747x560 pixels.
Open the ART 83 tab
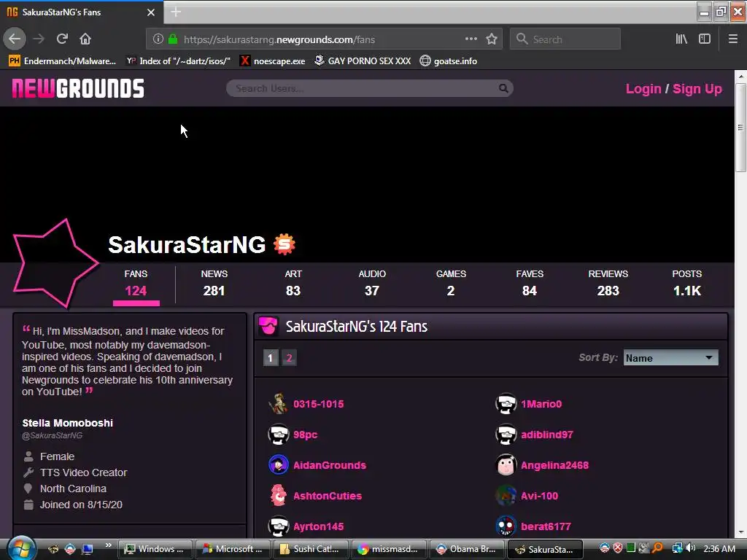(x=293, y=284)
